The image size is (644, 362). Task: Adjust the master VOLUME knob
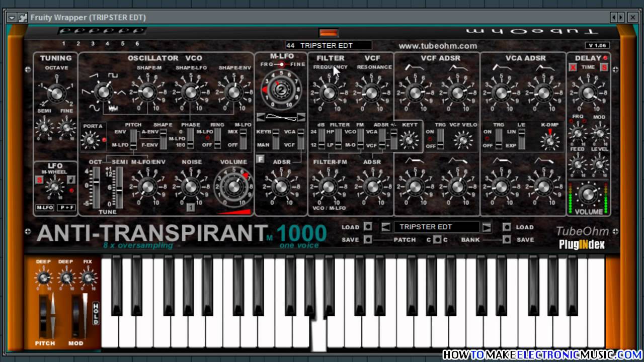tap(588, 195)
